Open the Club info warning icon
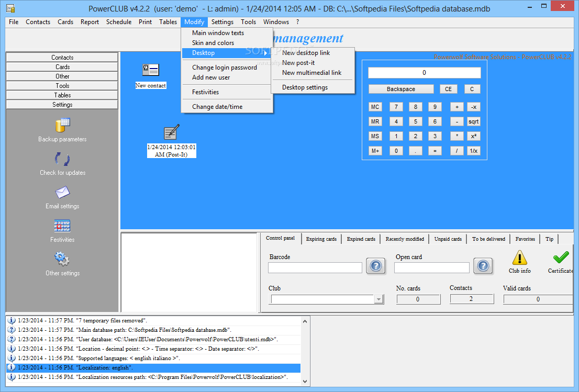579x392 pixels. [519, 257]
